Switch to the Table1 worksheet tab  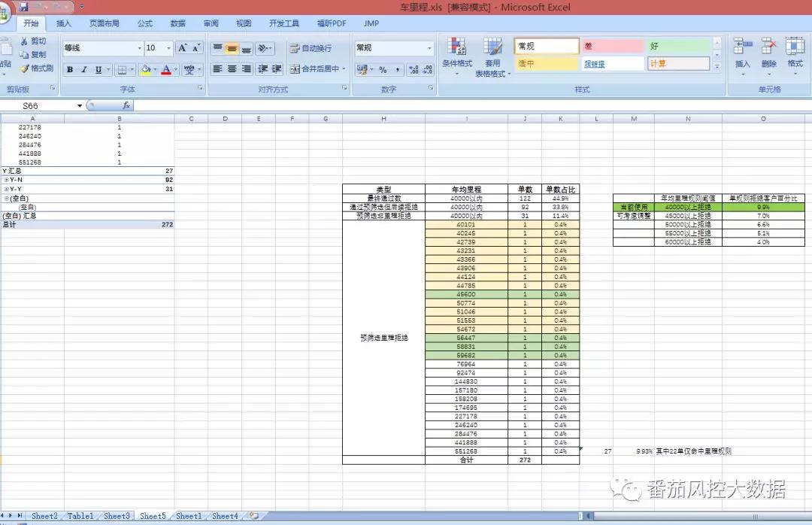coord(80,516)
